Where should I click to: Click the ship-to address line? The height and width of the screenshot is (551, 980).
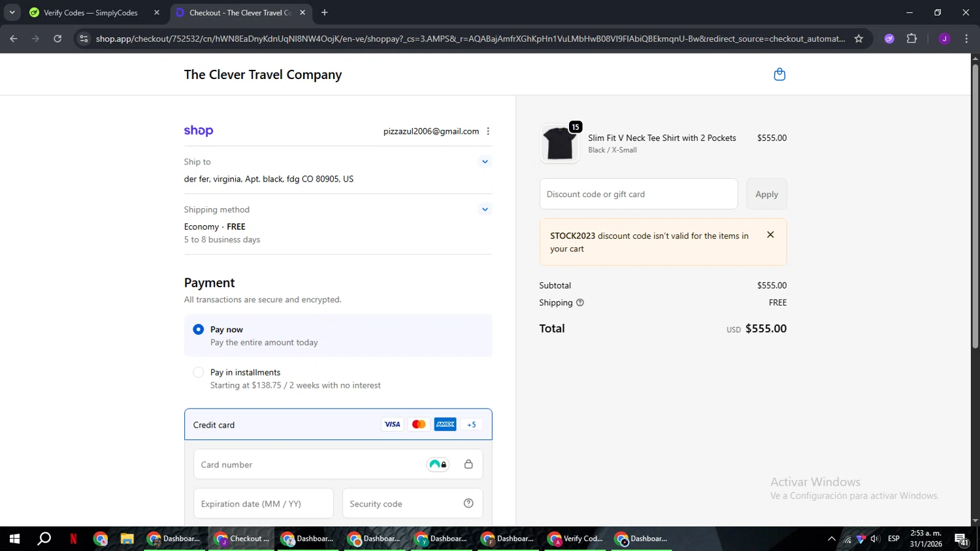pos(269,179)
